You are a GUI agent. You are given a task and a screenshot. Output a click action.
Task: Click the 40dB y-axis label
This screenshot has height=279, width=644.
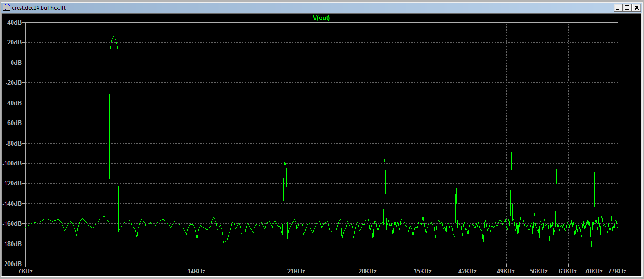point(15,22)
